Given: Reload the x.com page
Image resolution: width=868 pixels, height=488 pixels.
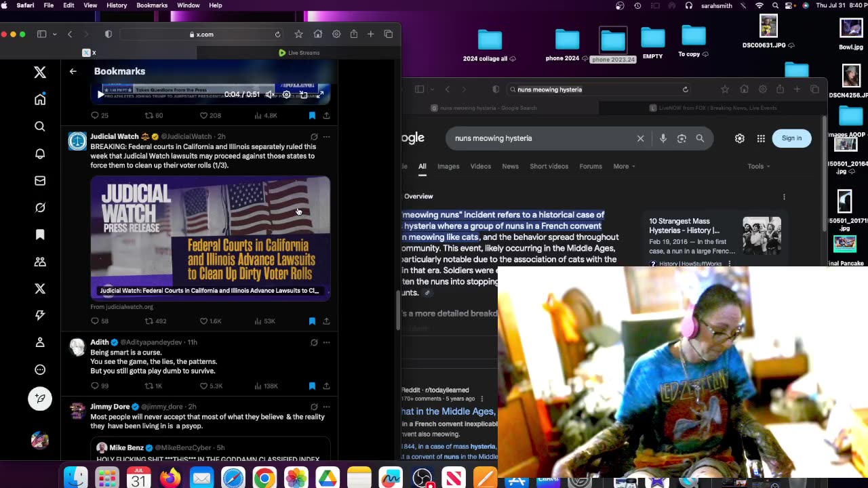Looking at the screenshot, I should (277, 35).
